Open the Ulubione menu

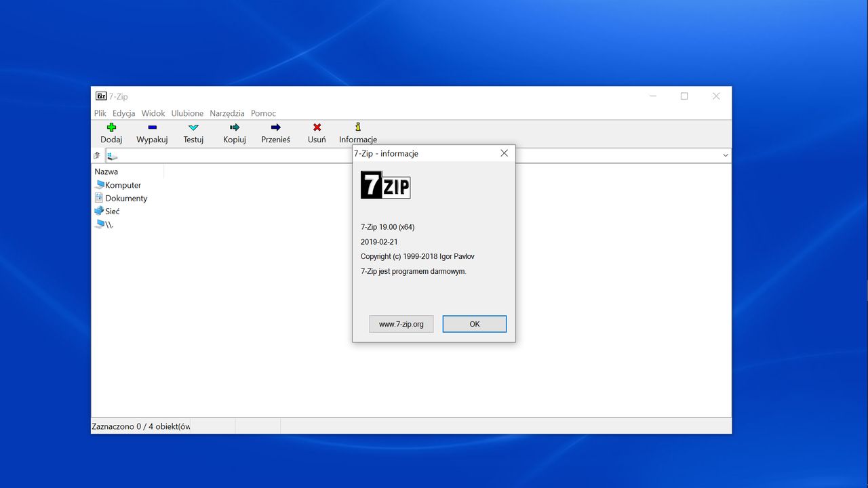tap(187, 113)
